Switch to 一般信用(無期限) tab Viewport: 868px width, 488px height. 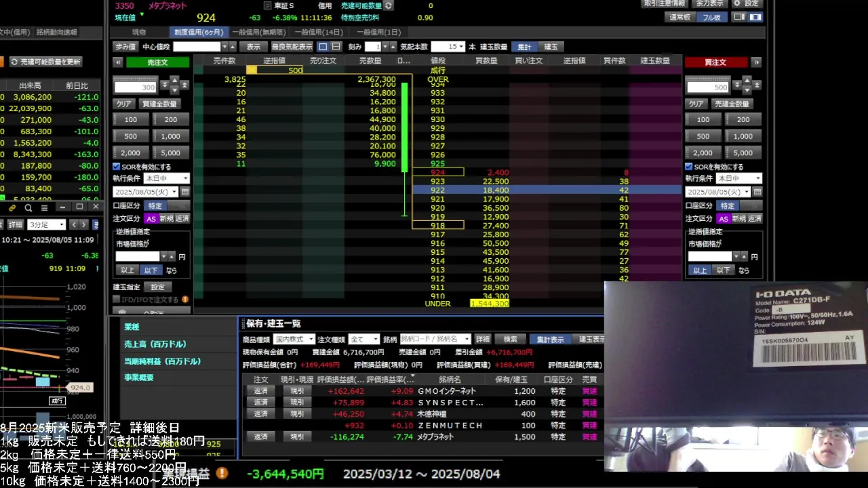tap(259, 33)
